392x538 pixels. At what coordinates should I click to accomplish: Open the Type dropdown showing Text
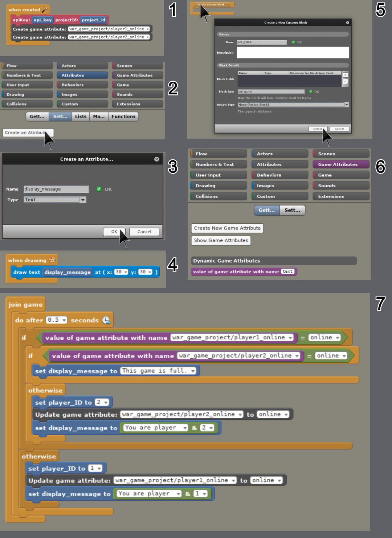(83, 200)
